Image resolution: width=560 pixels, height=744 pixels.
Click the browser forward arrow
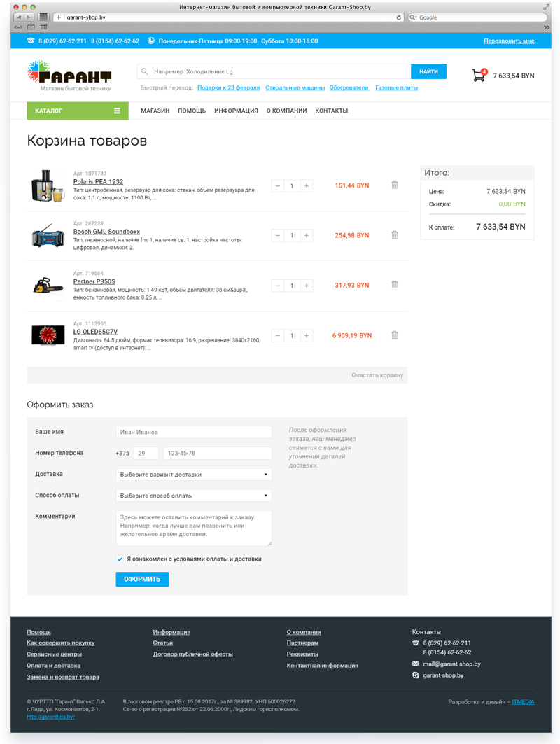click(29, 17)
